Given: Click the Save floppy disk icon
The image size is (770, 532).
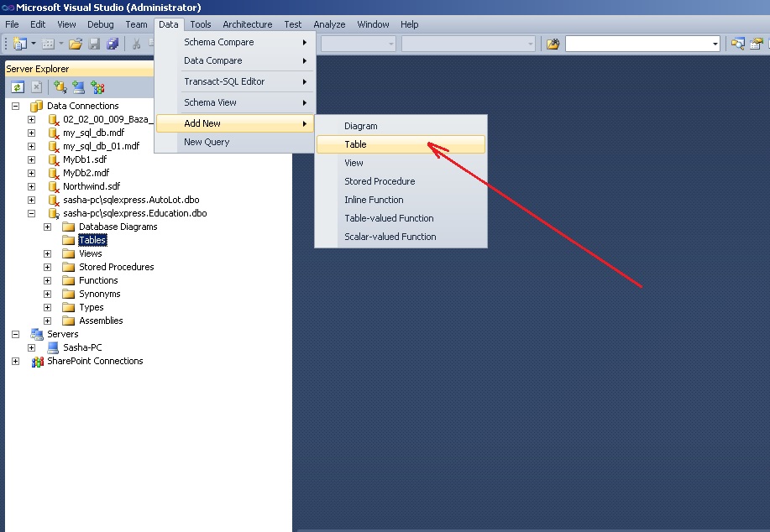Looking at the screenshot, I should 94,44.
